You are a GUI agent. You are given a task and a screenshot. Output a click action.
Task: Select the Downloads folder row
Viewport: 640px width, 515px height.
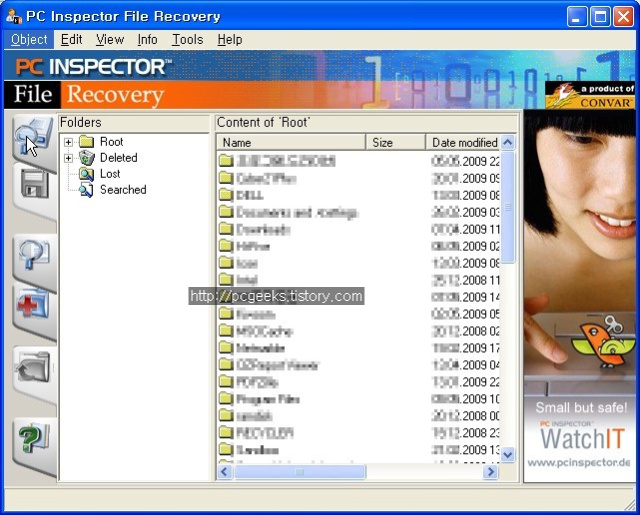pyautogui.click(x=358, y=229)
